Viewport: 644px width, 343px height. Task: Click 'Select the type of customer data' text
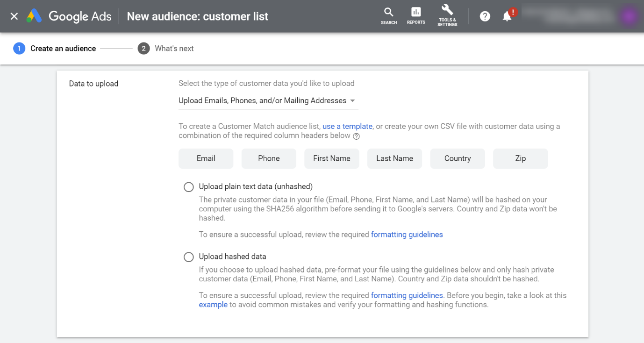click(266, 84)
